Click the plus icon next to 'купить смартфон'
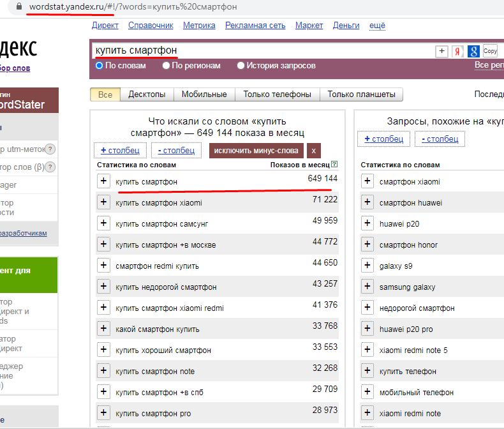 (x=103, y=181)
